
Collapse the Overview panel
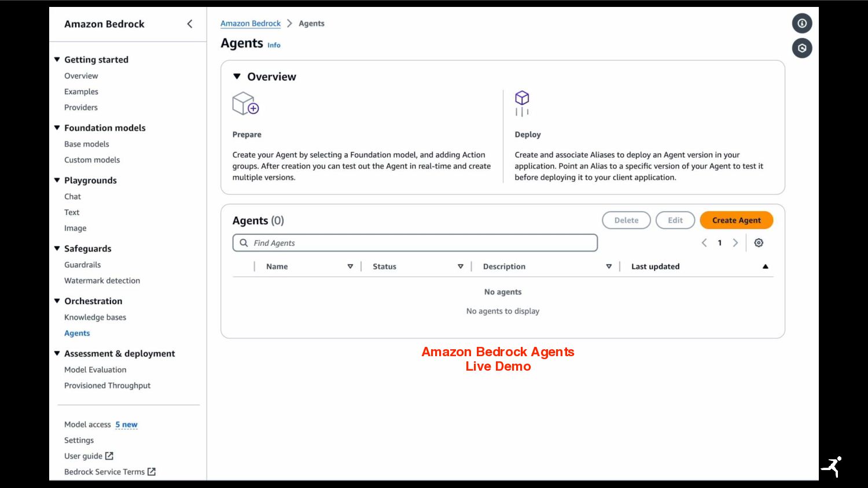coord(237,76)
